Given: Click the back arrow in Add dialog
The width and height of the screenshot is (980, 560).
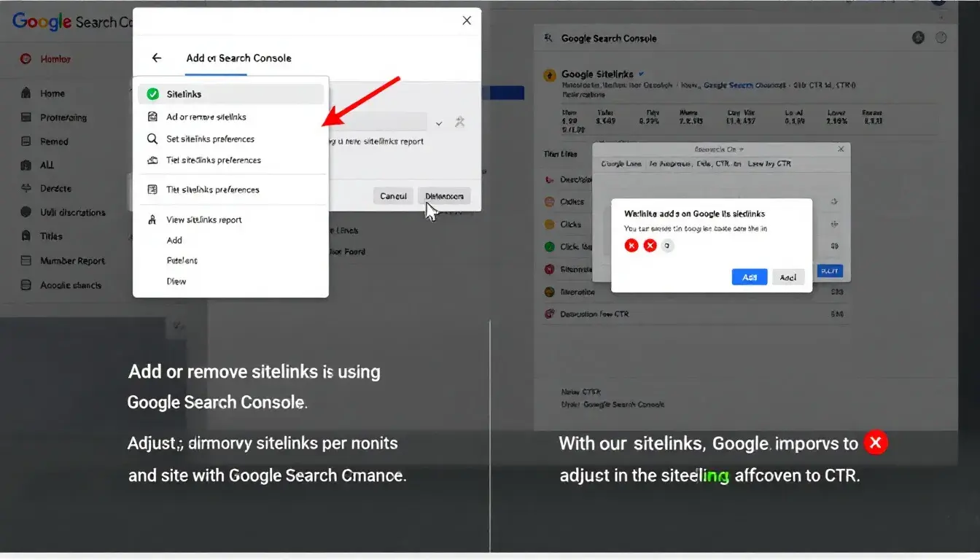Looking at the screenshot, I should [156, 58].
